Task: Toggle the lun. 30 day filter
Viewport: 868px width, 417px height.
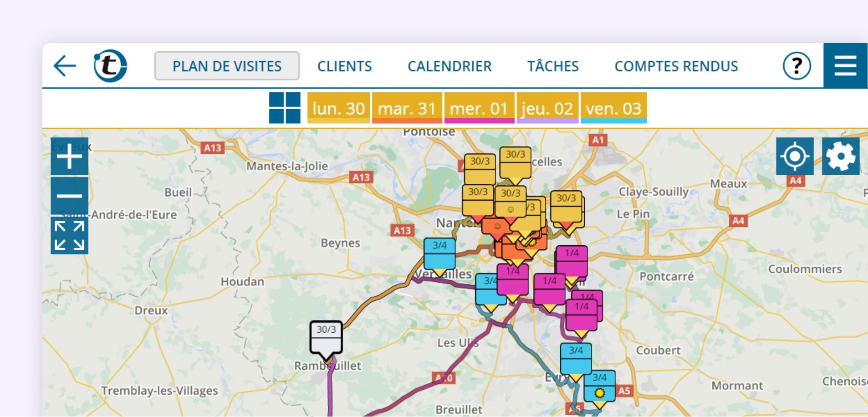Action: 338,108
